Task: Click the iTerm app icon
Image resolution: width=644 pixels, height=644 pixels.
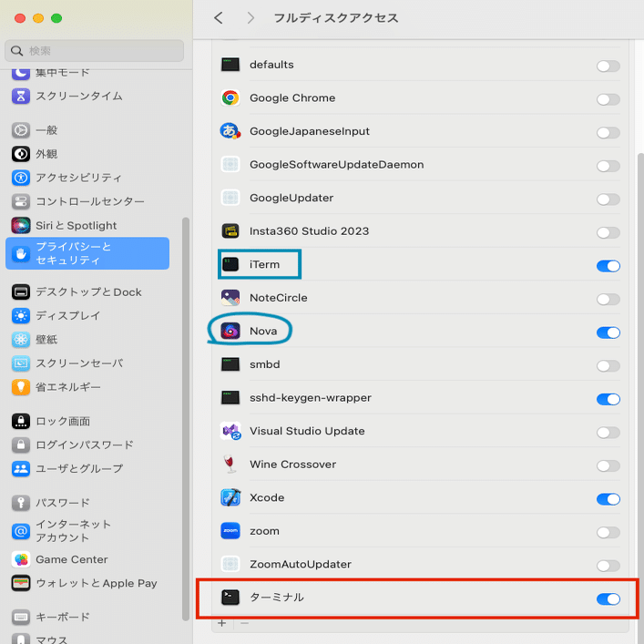Action: tap(230, 264)
